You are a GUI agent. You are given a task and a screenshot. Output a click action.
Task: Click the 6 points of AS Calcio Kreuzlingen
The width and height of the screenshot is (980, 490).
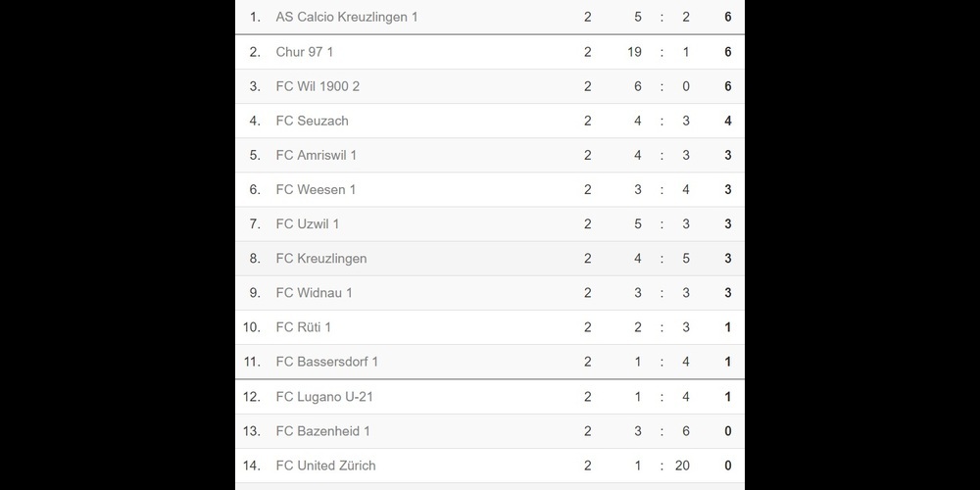pyautogui.click(x=727, y=17)
